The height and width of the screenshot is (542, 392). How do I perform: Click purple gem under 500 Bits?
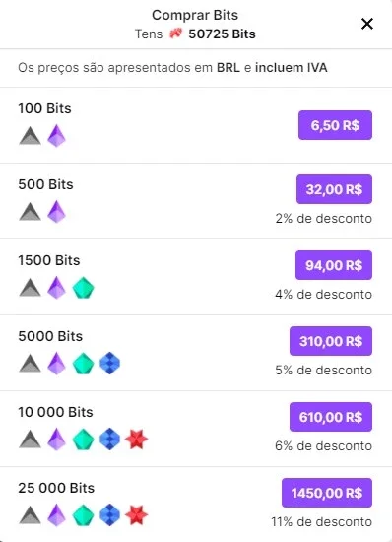[56, 212]
